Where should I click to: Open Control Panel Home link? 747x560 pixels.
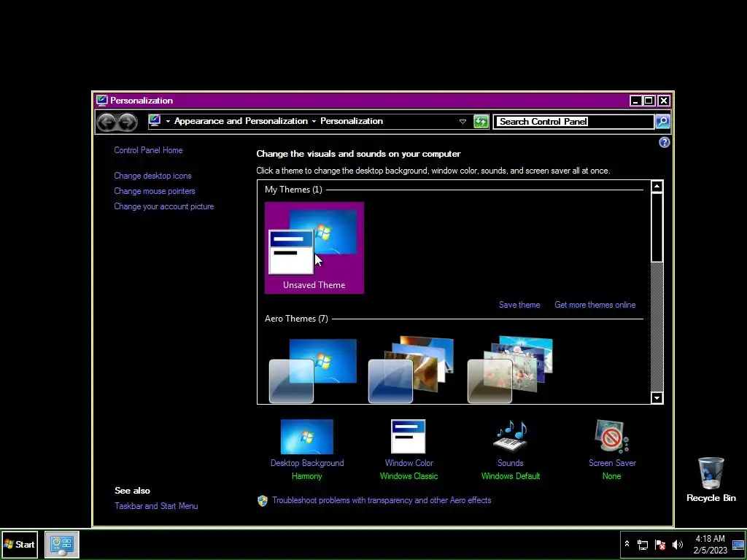[148, 150]
